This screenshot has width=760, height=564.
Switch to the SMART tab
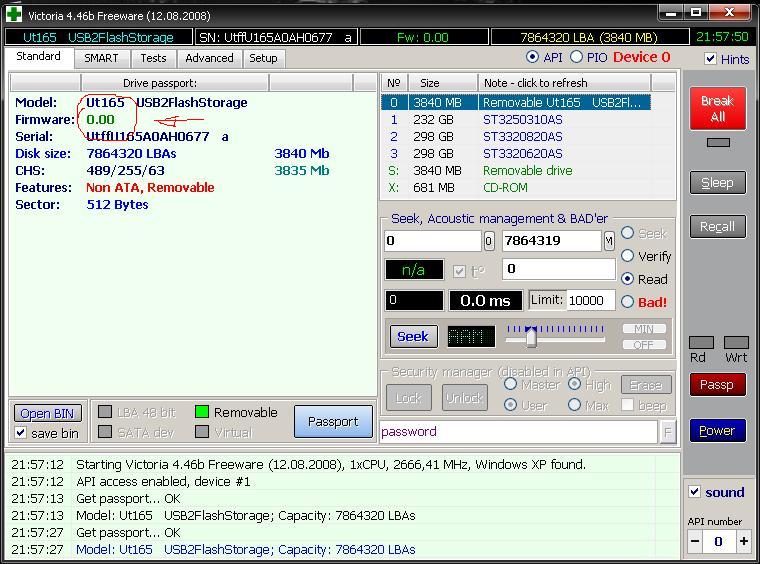[101, 58]
